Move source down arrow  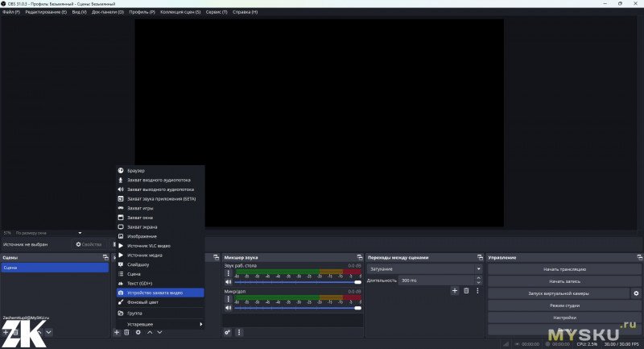click(x=159, y=332)
